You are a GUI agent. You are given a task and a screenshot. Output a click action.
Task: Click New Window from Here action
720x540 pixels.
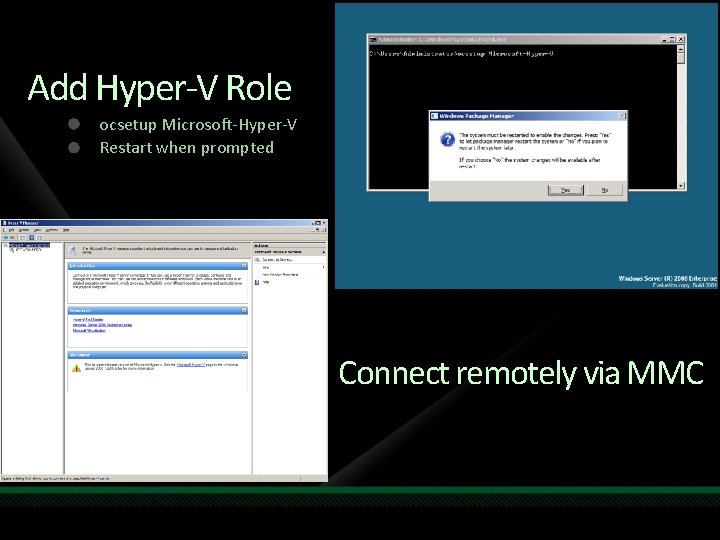(280, 275)
